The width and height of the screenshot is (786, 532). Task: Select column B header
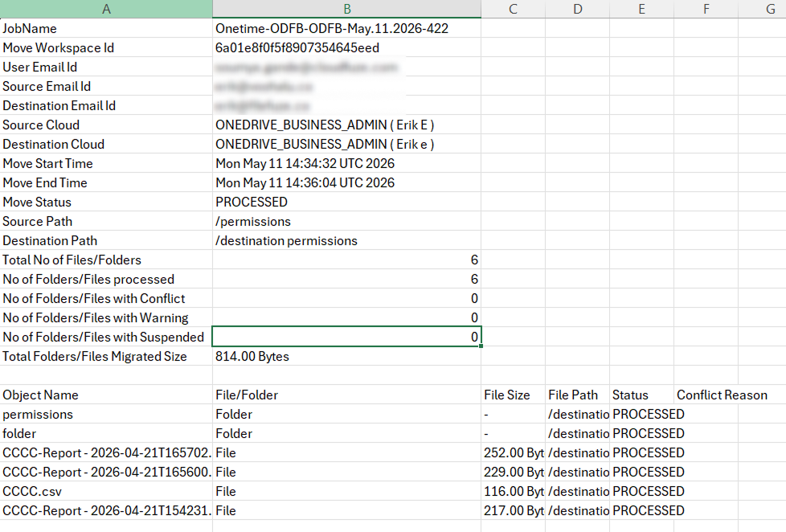pyautogui.click(x=347, y=9)
